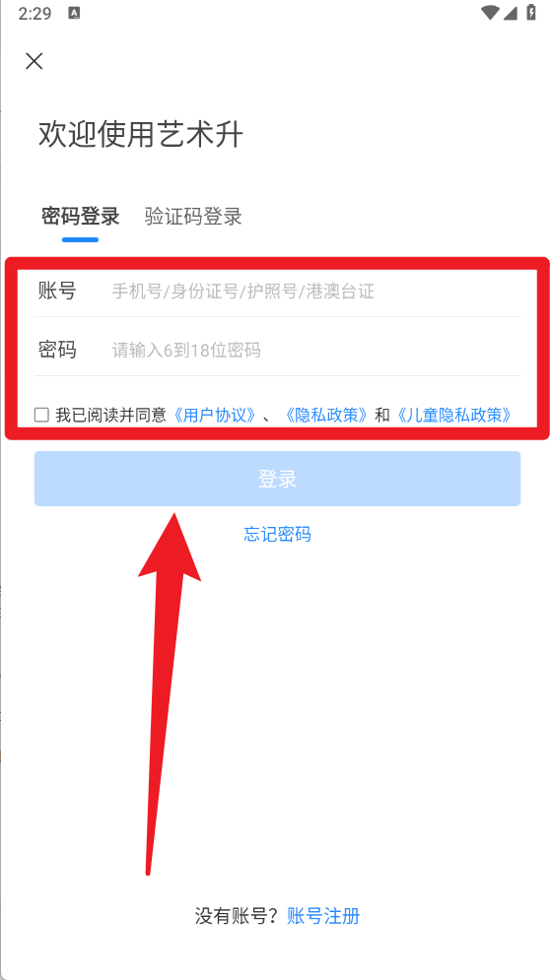Tap the 密码 field label

[57, 350]
